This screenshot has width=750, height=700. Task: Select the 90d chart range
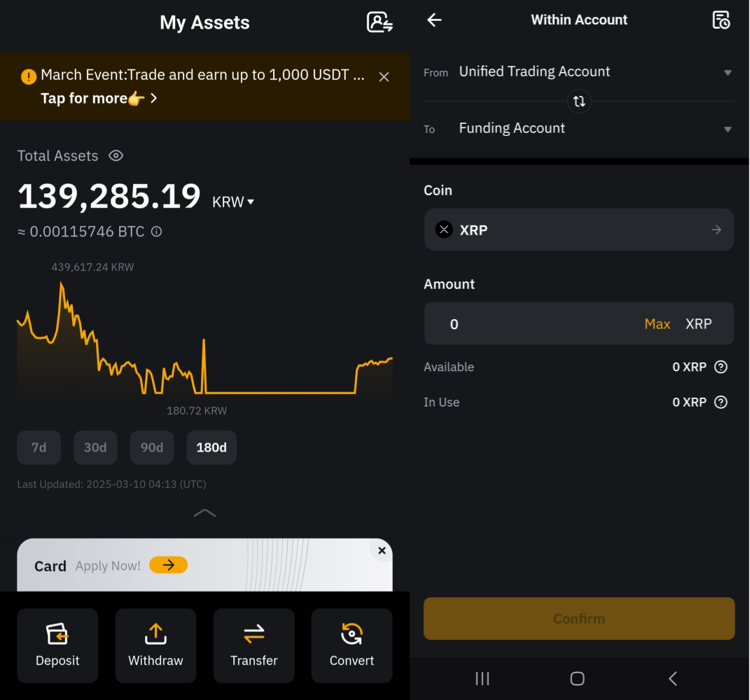152,447
